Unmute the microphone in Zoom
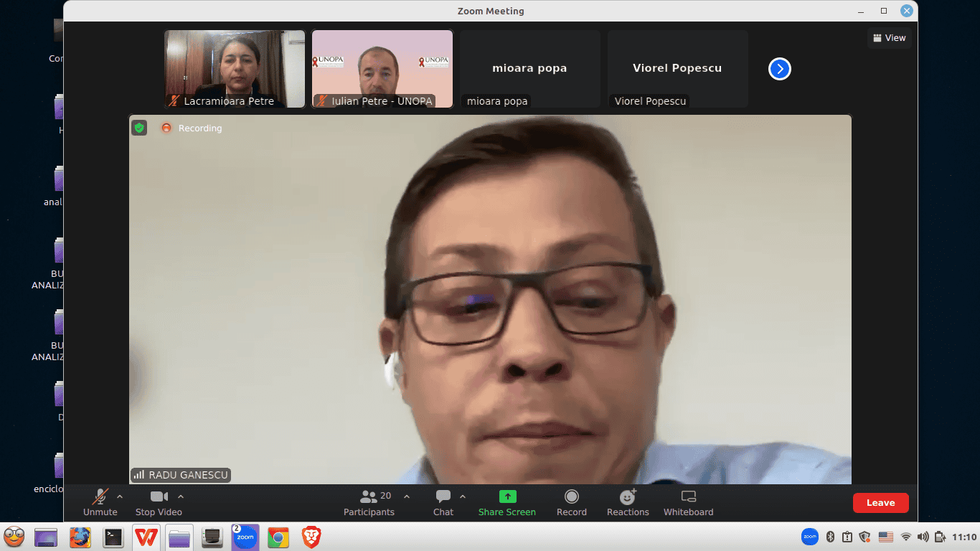The image size is (980, 551). point(100,503)
